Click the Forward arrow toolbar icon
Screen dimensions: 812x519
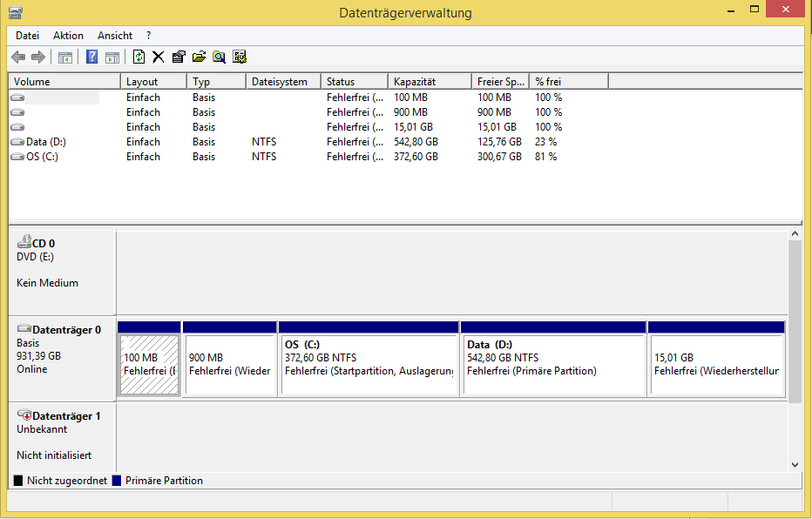[x=38, y=57]
